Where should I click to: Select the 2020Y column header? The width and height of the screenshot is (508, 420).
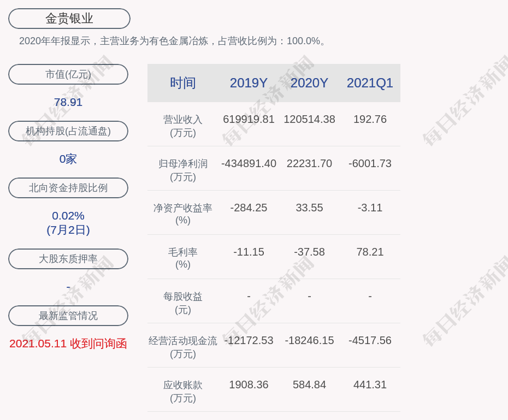point(309,83)
